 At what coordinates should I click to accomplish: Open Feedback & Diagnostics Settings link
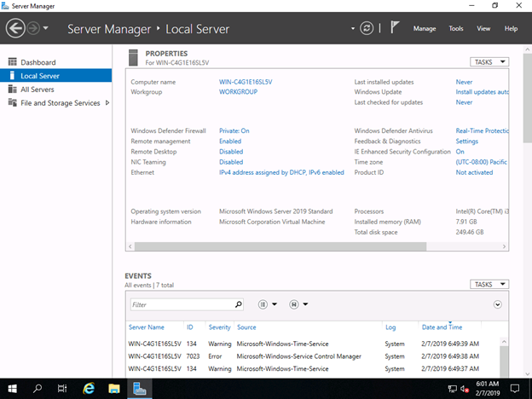[467, 142]
